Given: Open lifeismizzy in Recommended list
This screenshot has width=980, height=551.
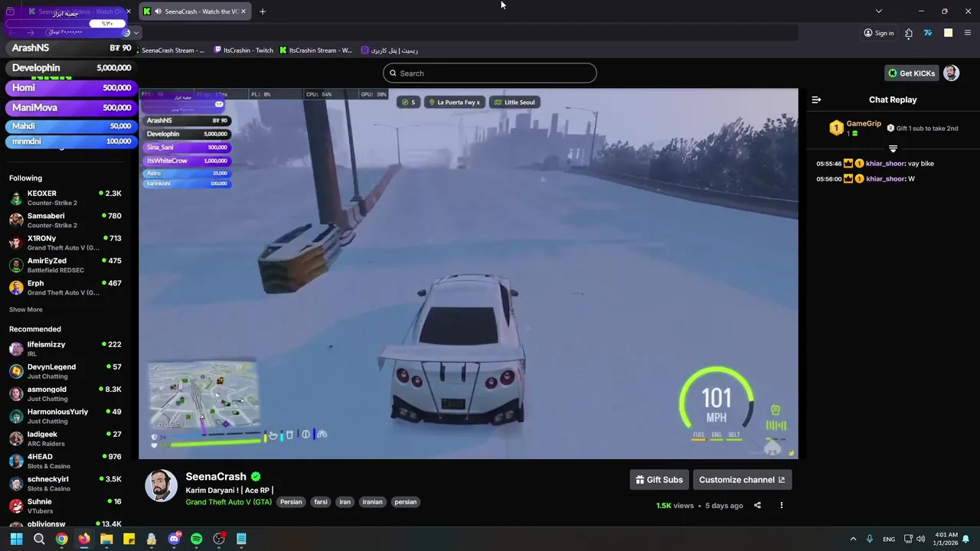Looking at the screenshot, I should click(x=65, y=349).
